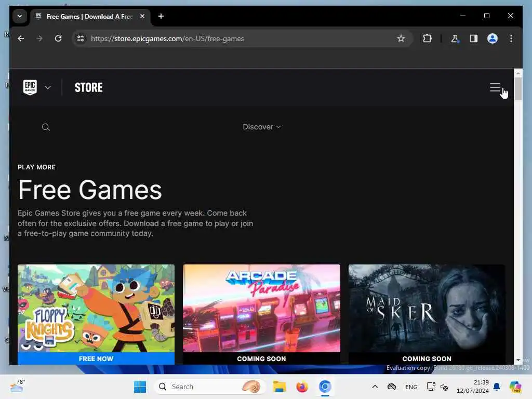532x399 pixels.
Task: Reload the Free Games page
Action: click(x=58, y=38)
